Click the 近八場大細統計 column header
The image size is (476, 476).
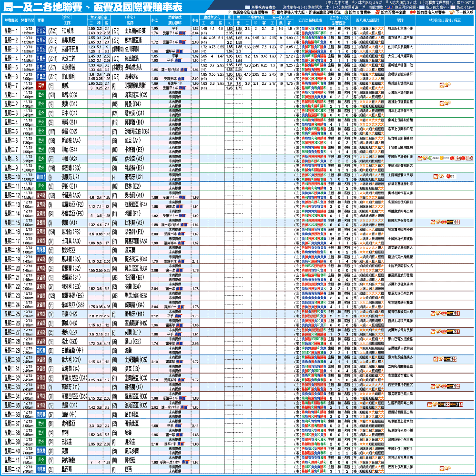point(368,20)
